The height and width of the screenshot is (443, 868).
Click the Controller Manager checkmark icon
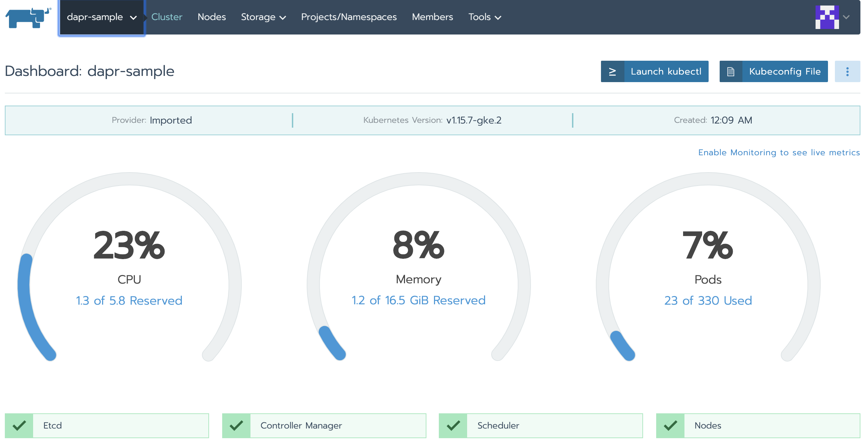click(236, 425)
